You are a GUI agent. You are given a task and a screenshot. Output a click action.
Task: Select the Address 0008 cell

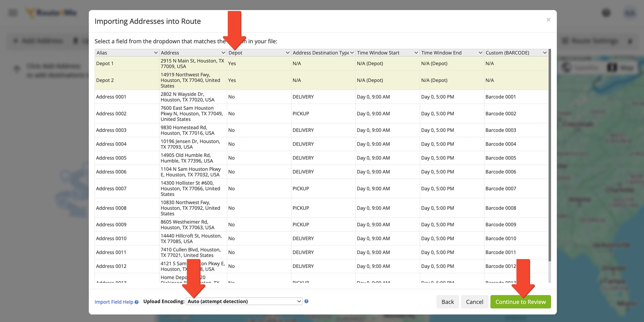tap(127, 208)
